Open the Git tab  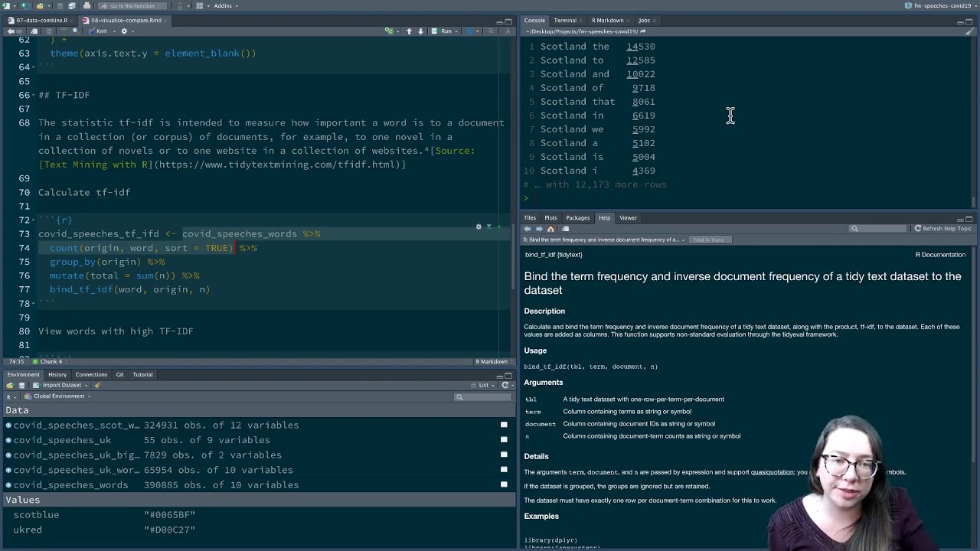119,375
